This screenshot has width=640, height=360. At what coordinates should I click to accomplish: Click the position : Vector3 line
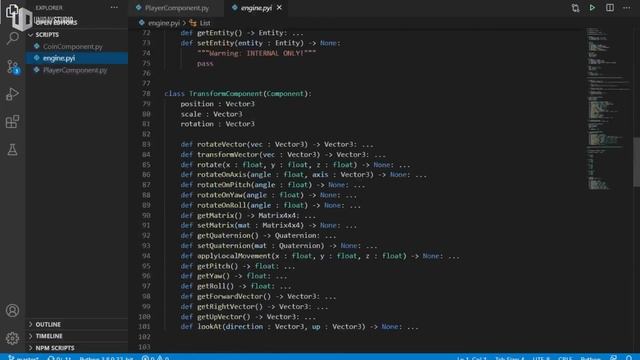(x=217, y=104)
